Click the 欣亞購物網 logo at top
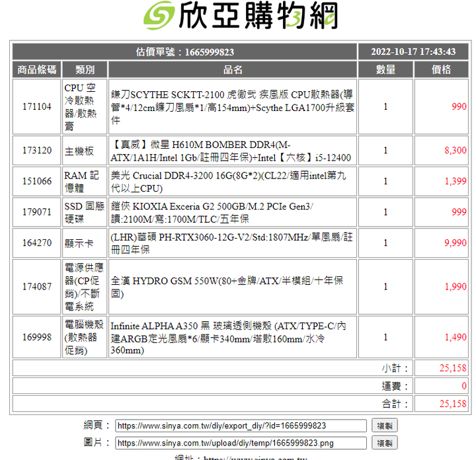 tap(241, 16)
